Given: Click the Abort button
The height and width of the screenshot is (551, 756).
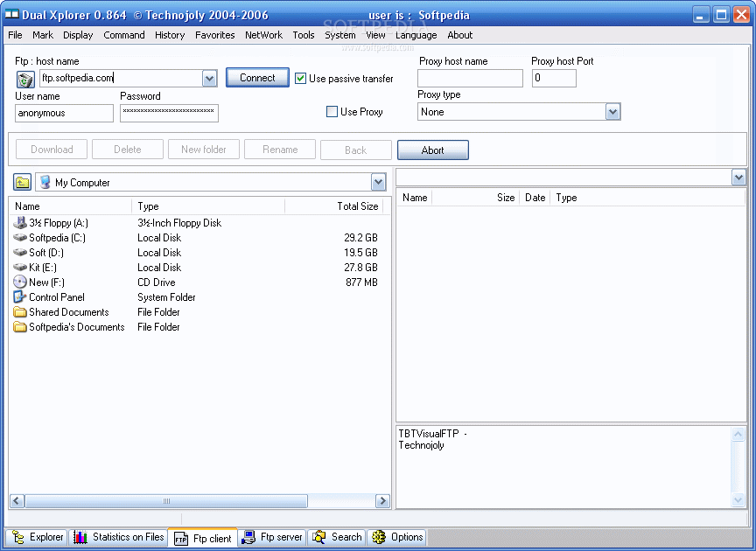Looking at the screenshot, I should point(432,150).
